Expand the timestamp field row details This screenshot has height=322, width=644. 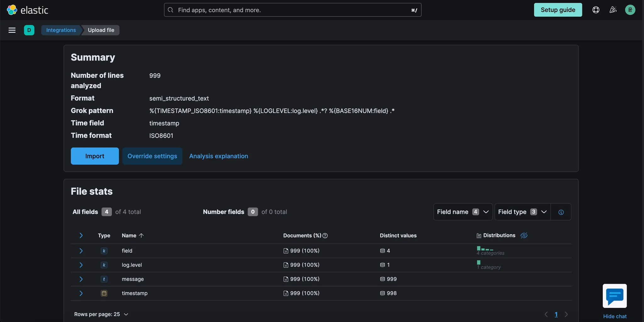tap(81, 293)
